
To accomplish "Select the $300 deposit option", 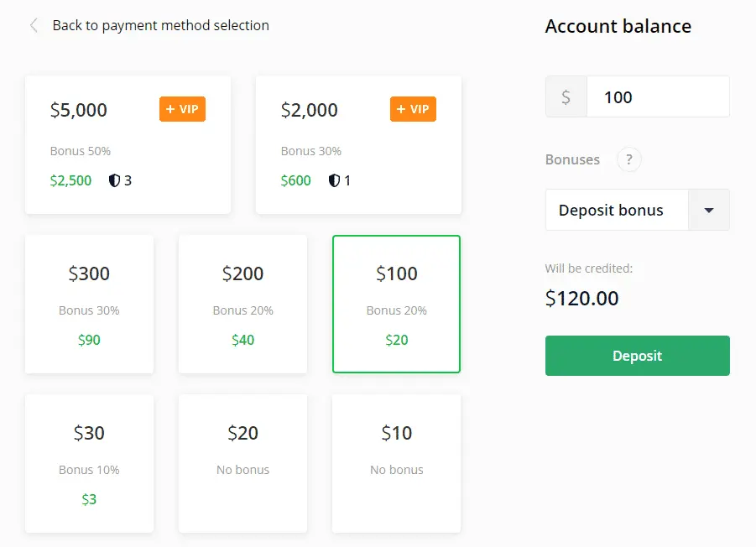I will coord(89,304).
